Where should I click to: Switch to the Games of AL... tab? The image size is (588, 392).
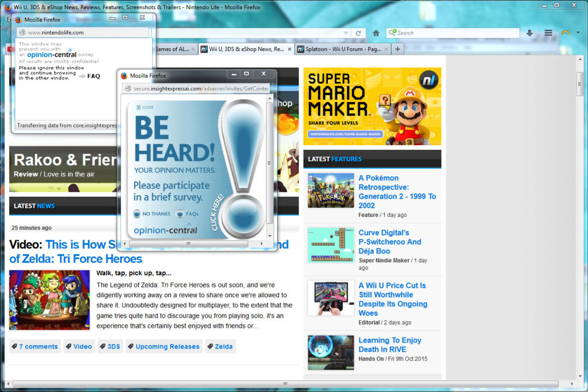click(172, 49)
